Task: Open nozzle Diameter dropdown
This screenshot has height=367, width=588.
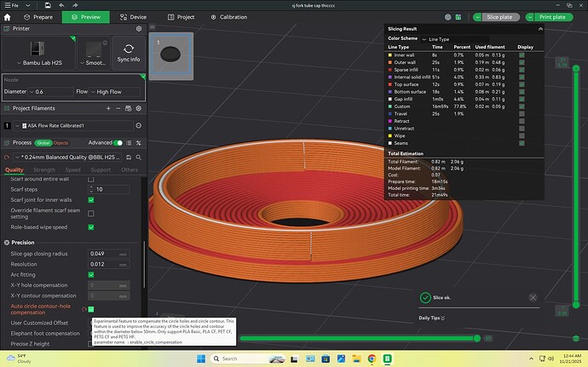Action: [50, 91]
